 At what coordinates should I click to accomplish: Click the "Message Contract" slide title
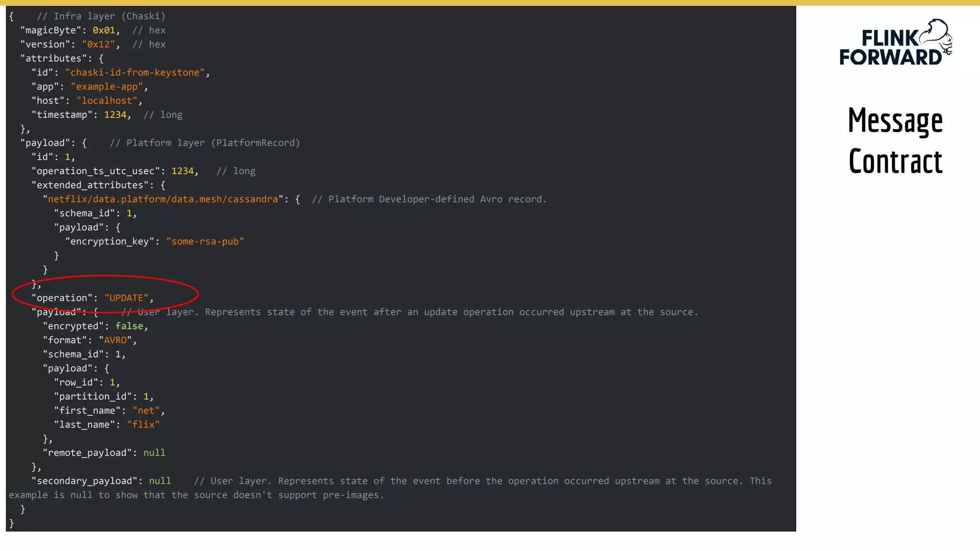(895, 141)
